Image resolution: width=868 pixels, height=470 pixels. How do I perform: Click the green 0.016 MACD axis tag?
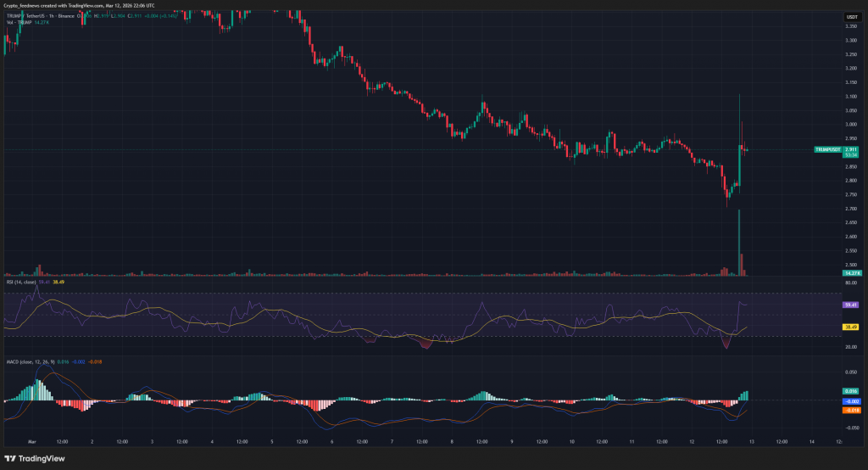852,391
